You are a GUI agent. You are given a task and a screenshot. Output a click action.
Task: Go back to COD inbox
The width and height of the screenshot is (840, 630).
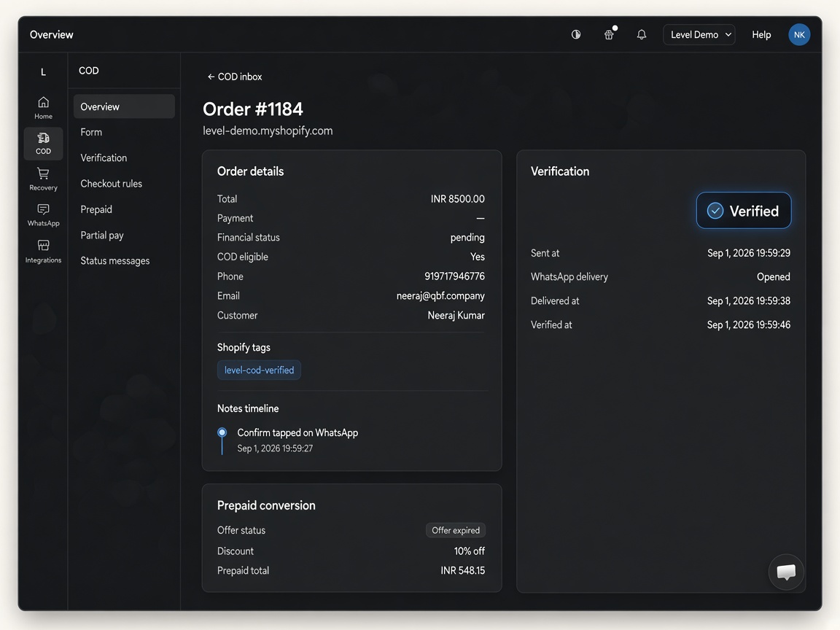(x=235, y=77)
